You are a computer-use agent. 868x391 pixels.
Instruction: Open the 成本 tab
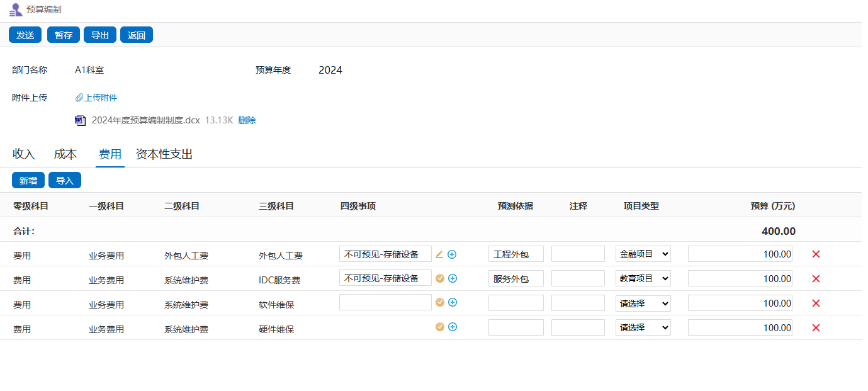click(x=65, y=154)
